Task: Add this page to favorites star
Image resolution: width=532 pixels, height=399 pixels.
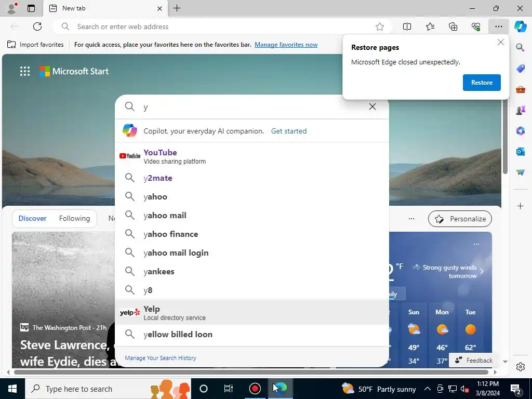Action: click(x=380, y=26)
